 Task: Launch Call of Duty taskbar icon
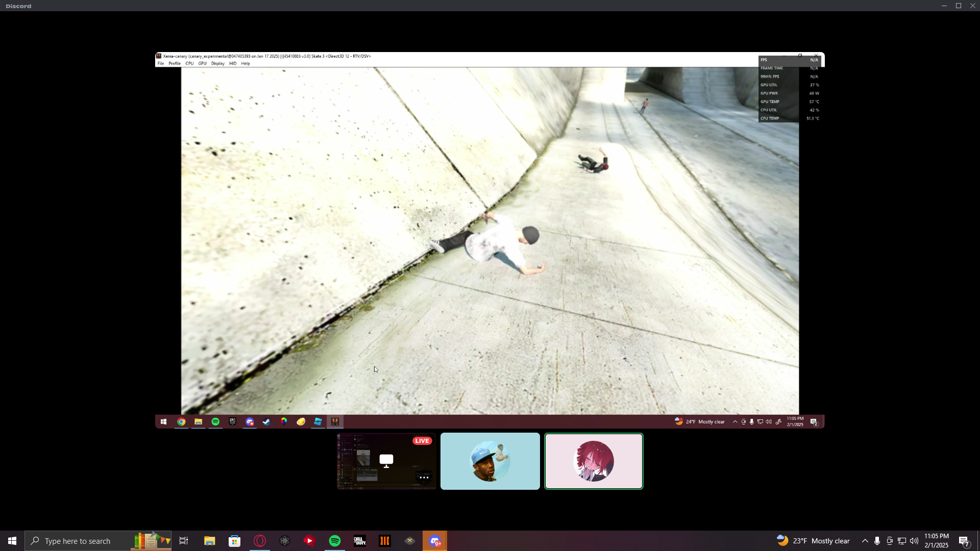pyautogui.click(x=360, y=541)
